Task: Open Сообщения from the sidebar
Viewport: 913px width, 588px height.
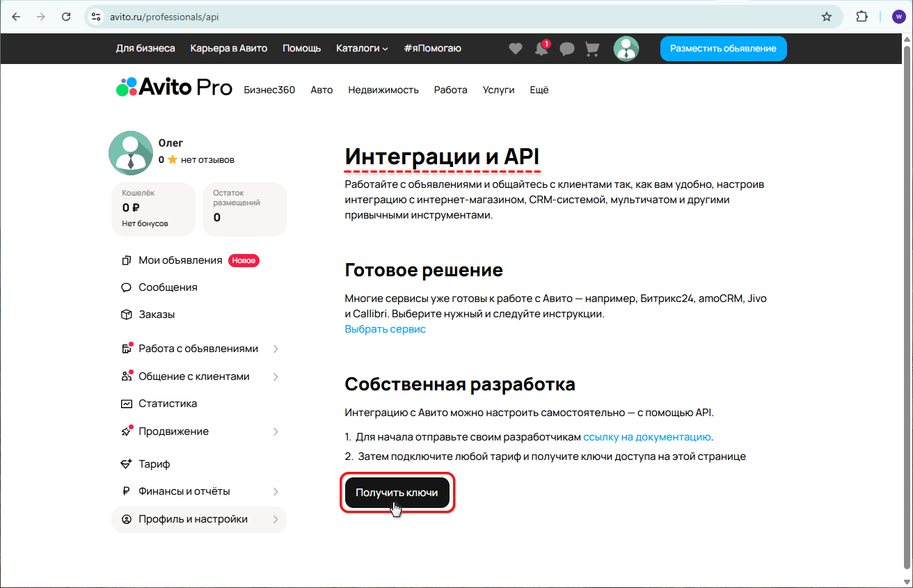Action: click(174, 287)
